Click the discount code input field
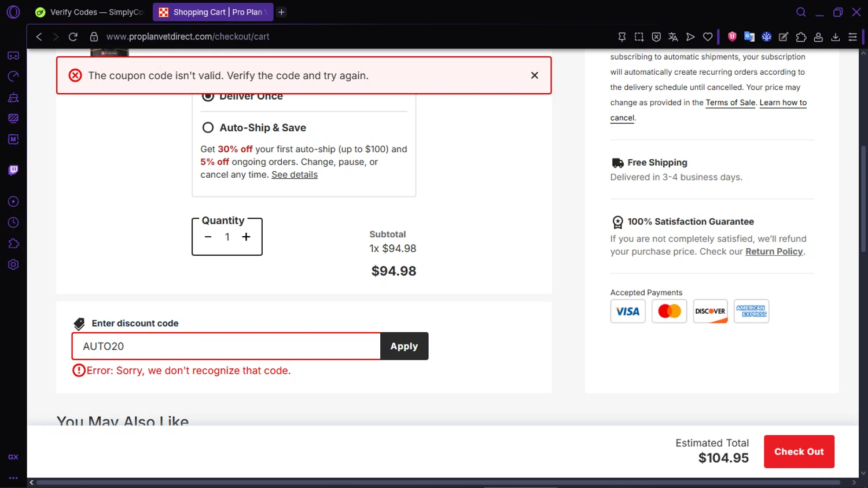This screenshot has width=868, height=488. click(x=226, y=346)
